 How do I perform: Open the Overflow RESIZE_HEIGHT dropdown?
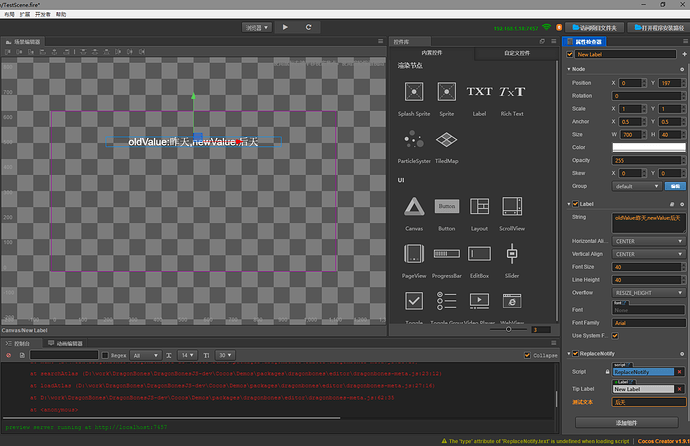(649, 292)
